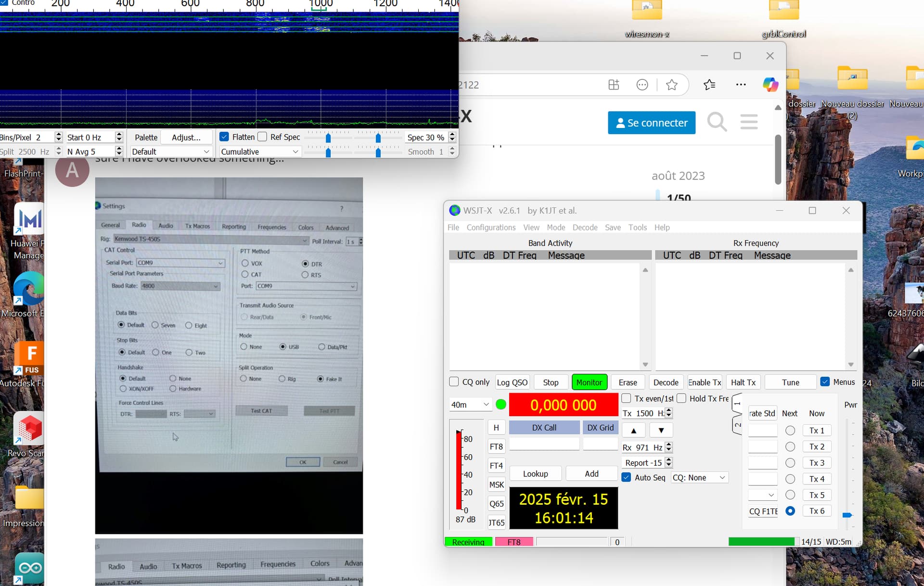This screenshot has height=586, width=924.
Task: Open the Cumulative mode dropdown
Action: pos(260,152)
